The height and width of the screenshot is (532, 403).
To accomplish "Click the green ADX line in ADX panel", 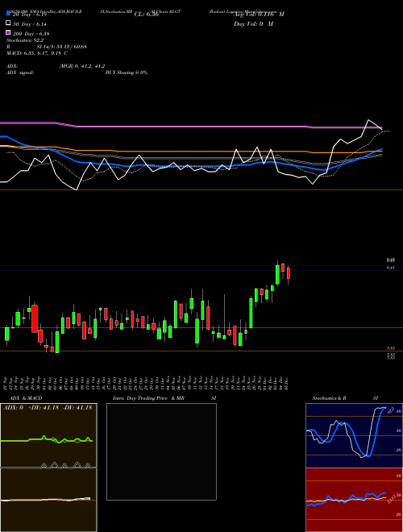I will click(x=47, y=440).
